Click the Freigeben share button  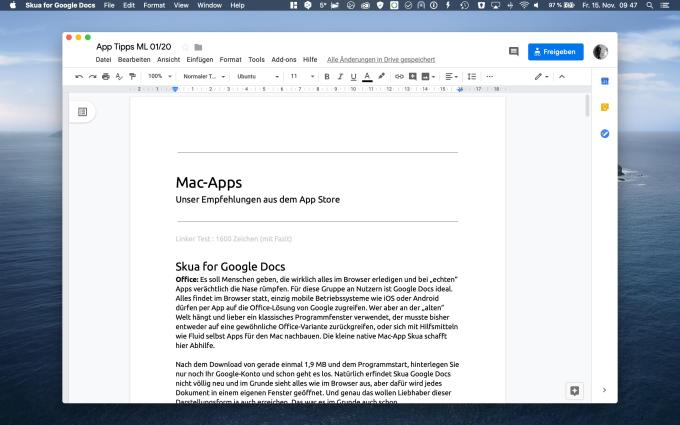point(556,52)
